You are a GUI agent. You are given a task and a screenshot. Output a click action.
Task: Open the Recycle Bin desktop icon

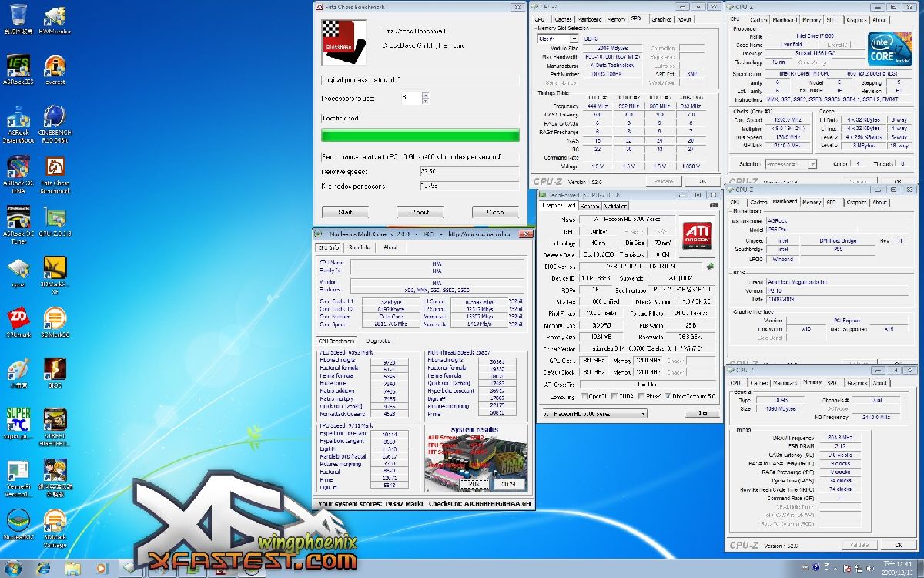[x=18, y=19]
